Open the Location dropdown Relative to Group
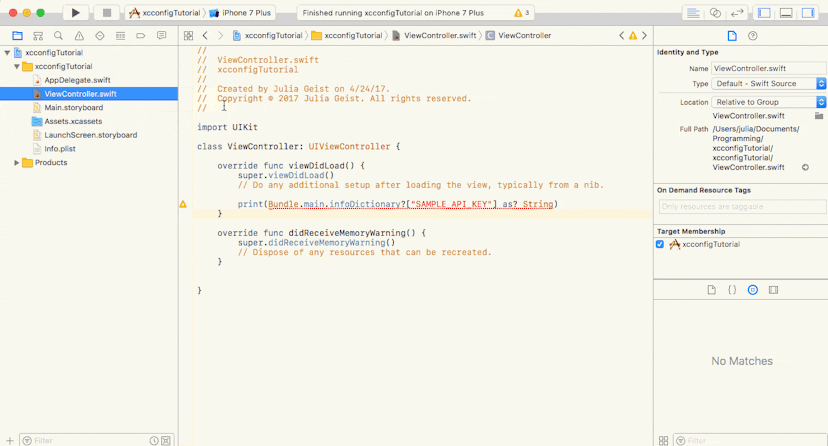 pos(769,102)
